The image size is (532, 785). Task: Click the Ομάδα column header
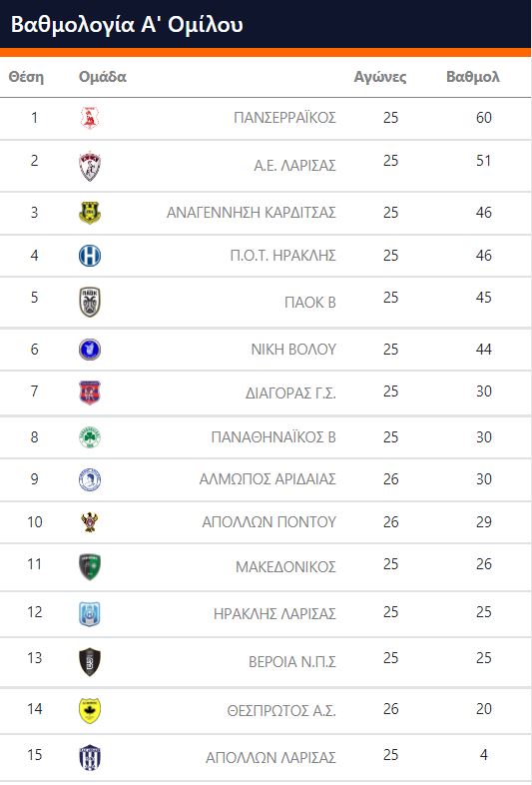point(103,77)
